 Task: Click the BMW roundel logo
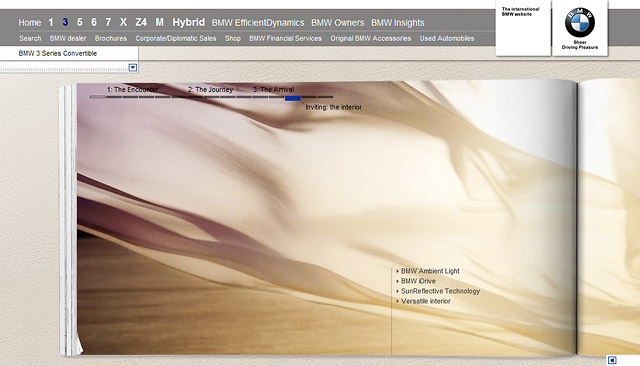[x=580, y=22]
